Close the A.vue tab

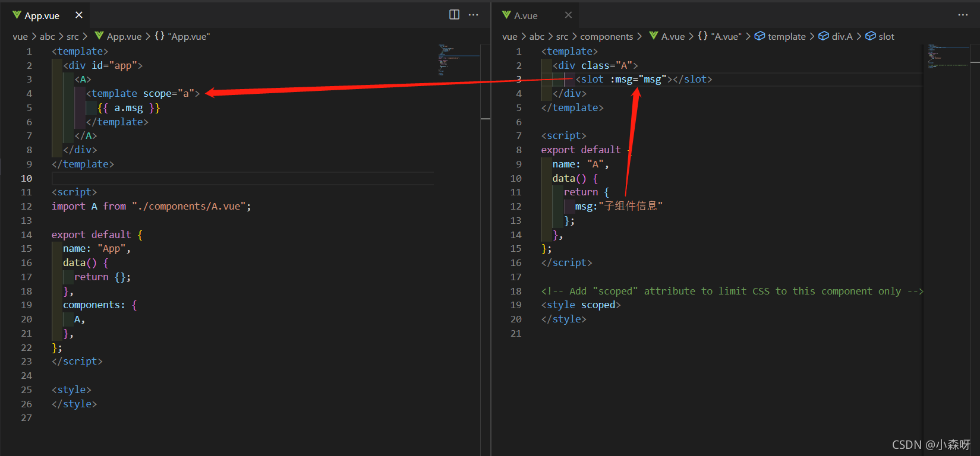click(x=568, y=15)
